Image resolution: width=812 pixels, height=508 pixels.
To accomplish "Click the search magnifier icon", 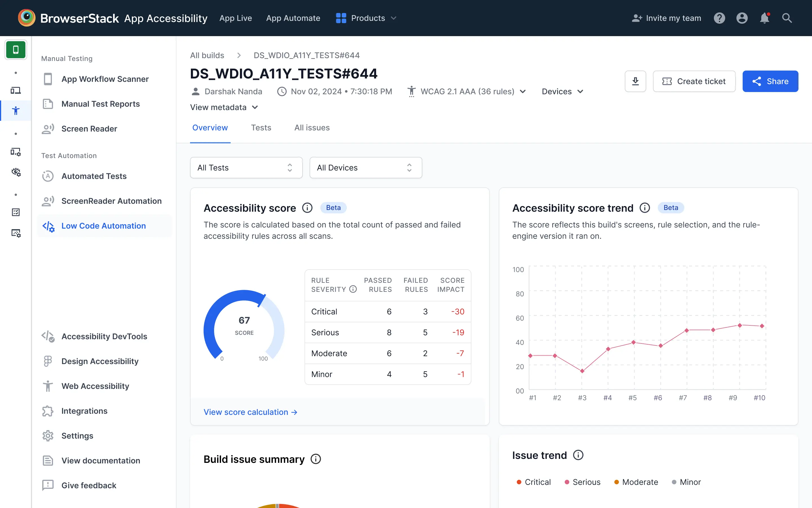I will pyautogui.click(x=787, y=18).
